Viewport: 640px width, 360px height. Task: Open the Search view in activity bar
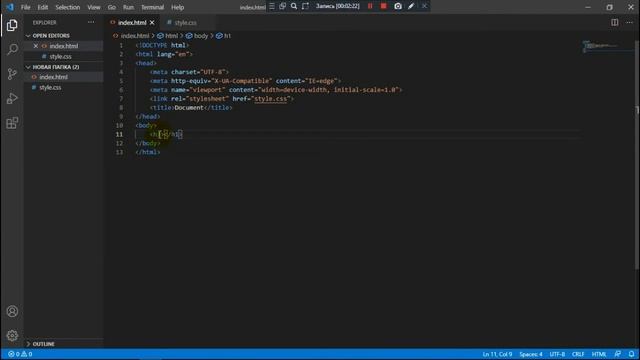tap(12, 50)
